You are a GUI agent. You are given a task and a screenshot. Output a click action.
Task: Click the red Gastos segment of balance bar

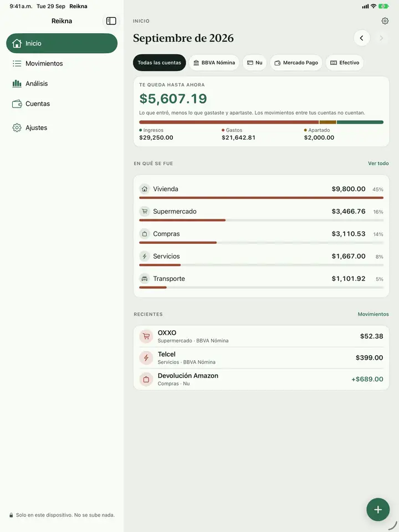229,122
